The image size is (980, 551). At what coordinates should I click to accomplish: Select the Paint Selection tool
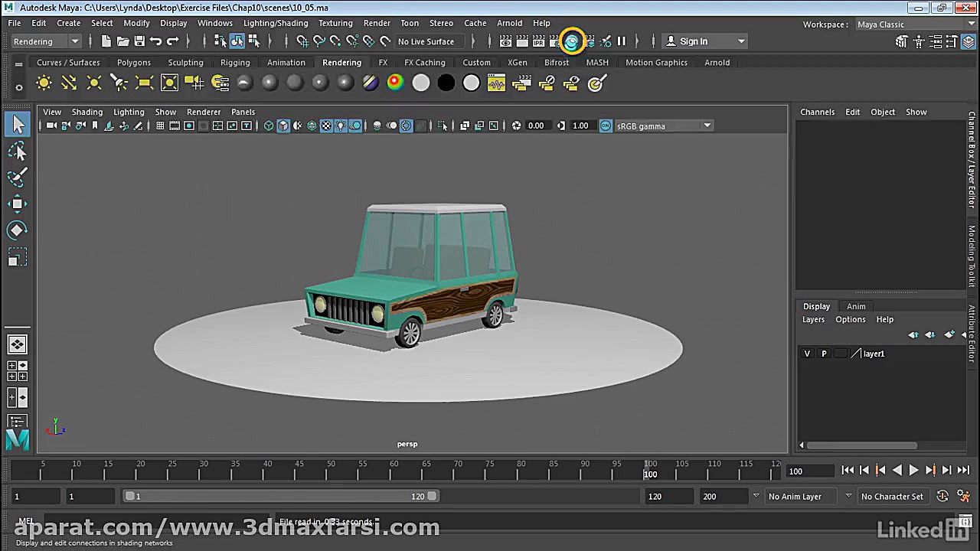pos(17,177)
